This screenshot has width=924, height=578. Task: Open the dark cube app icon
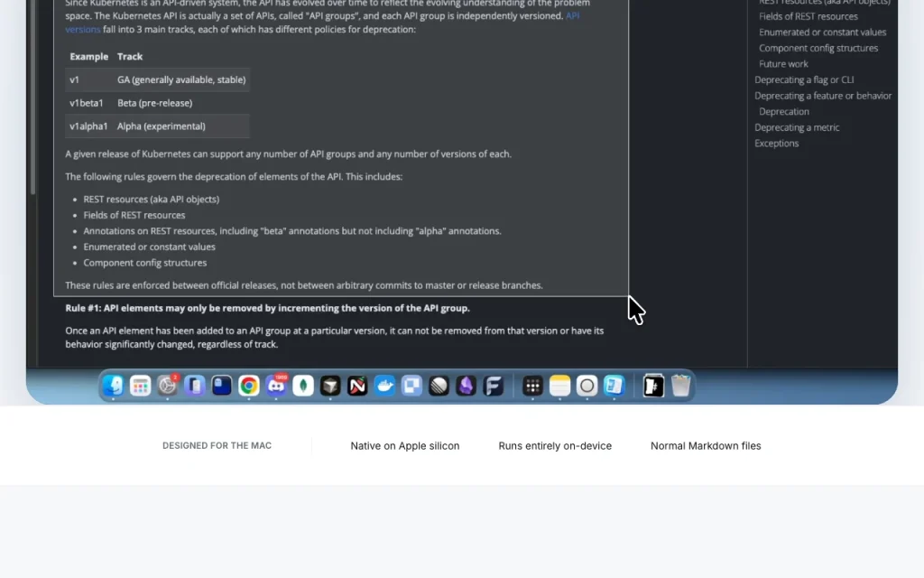coord(330,386)
